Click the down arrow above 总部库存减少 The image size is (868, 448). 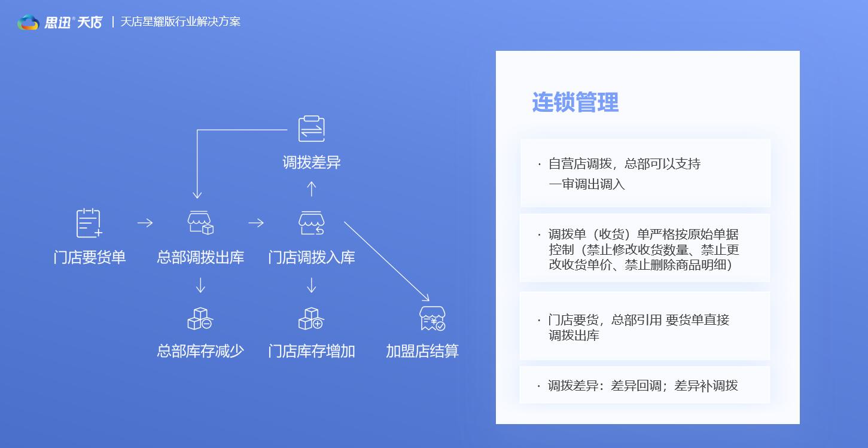[x=200, y=286]
